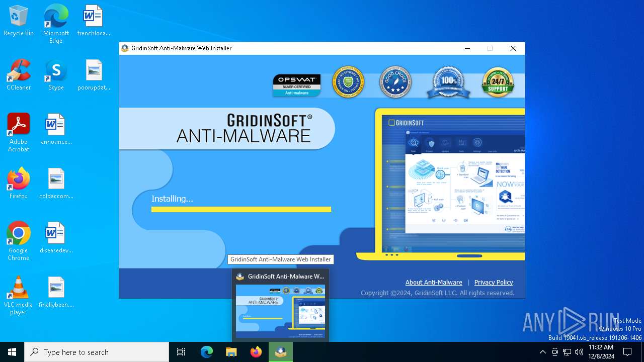
Task: Select the frenchloca Word document icon
Action: coord(94,21)
